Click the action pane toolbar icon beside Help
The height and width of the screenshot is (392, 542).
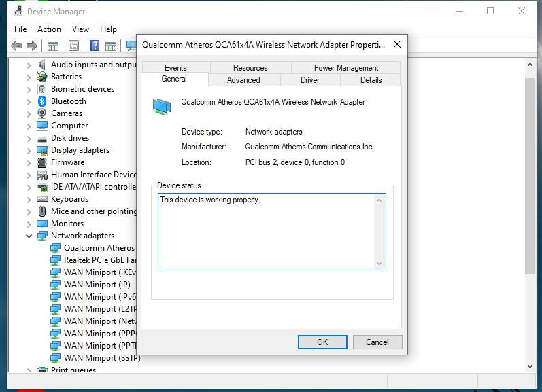[x=111, y=46]
